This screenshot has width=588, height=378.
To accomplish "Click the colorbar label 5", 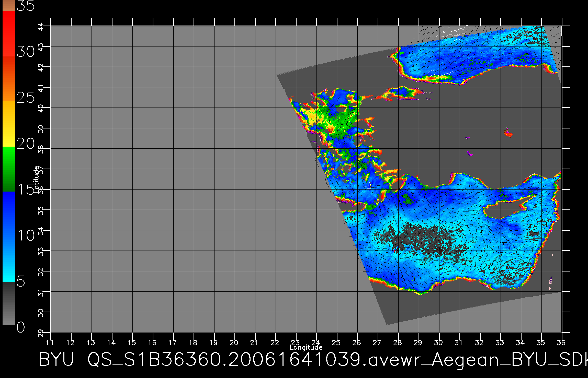I will (21, 281).
